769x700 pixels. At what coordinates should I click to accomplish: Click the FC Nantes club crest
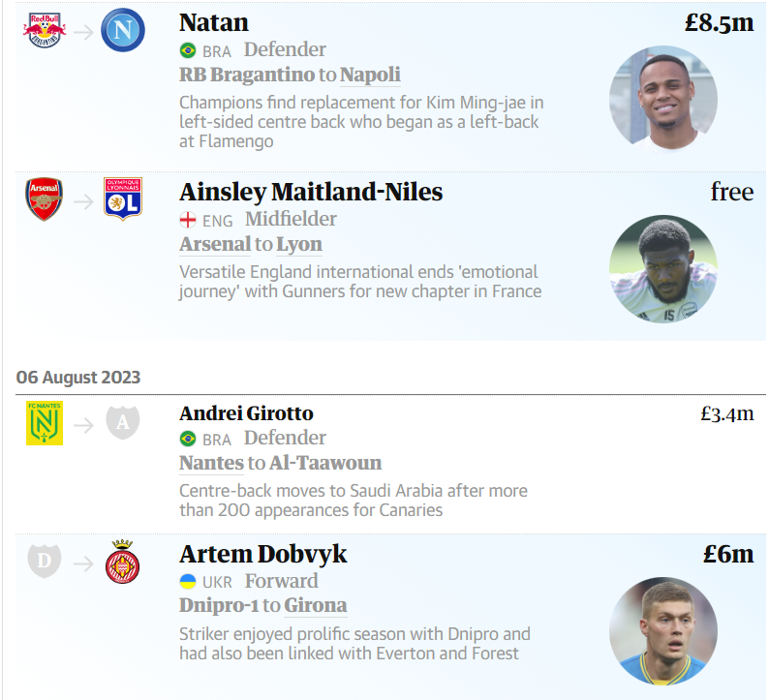point(44,424)
